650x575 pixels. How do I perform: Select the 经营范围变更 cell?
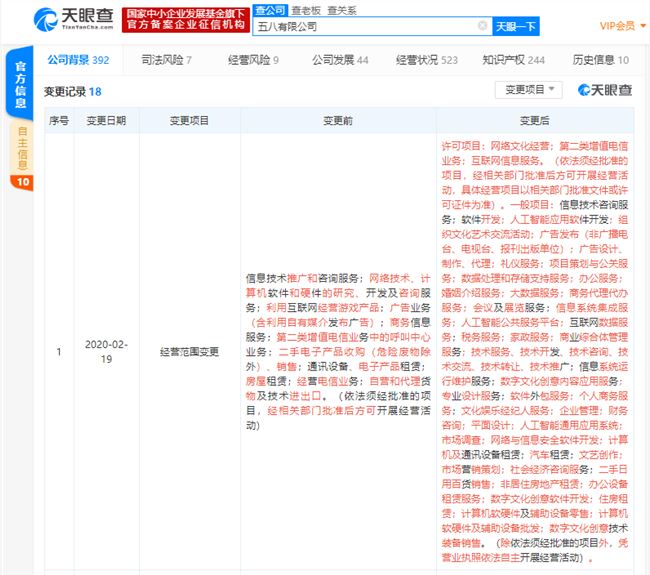click(189, 352)
